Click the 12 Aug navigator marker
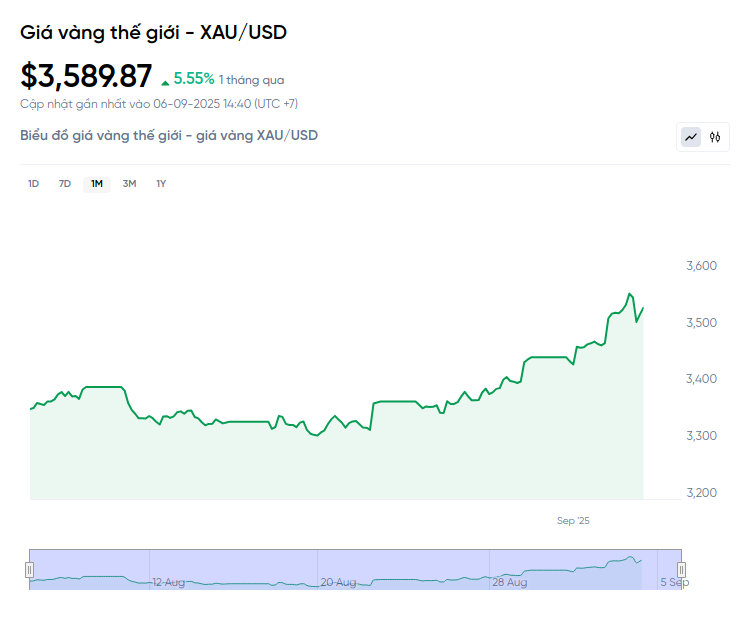 [168, 581]
